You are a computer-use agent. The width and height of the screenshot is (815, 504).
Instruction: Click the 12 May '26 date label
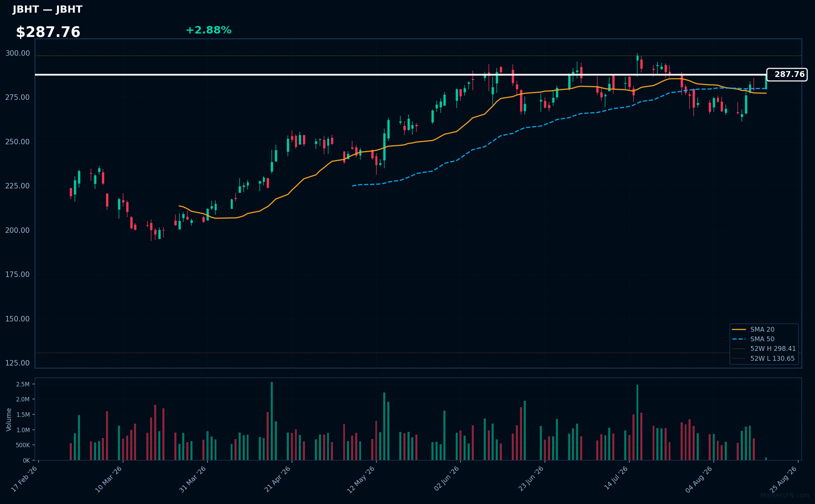point(361,479)
